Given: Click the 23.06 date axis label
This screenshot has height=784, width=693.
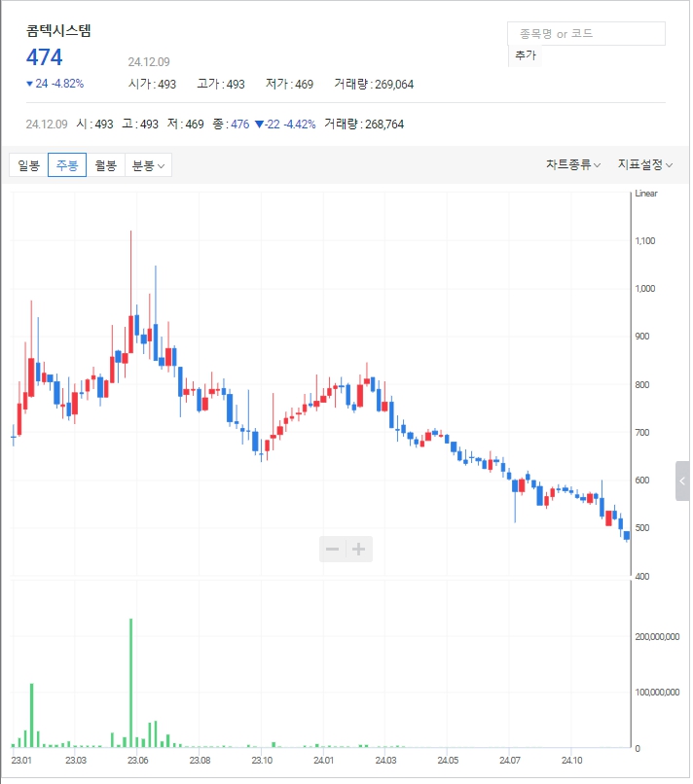Looking at the screenshot, I should pos(137,761).
